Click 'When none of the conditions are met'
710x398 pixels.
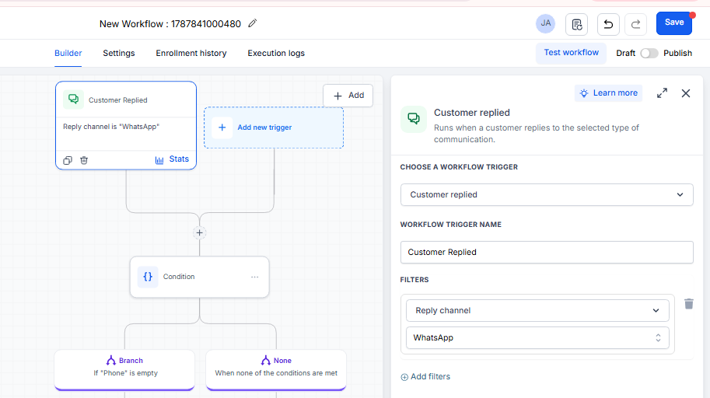(276, 373)
